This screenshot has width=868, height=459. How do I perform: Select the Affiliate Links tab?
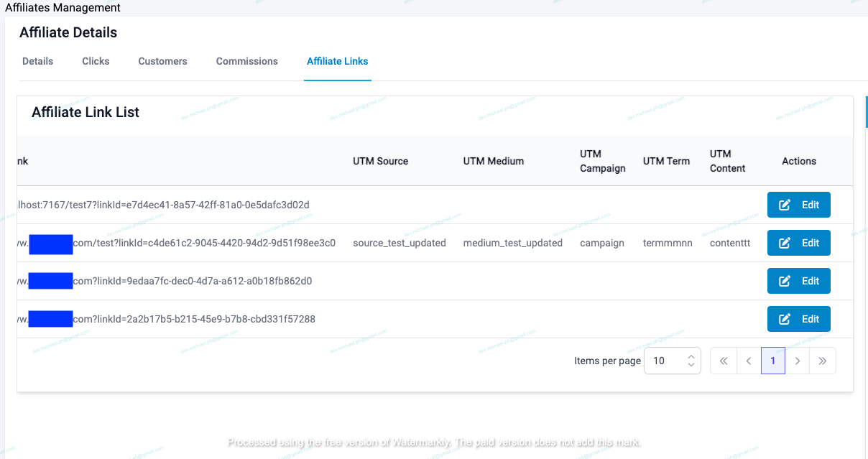337,61
